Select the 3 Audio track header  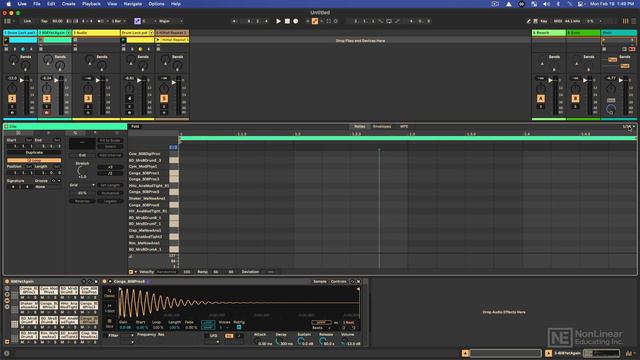96,33
